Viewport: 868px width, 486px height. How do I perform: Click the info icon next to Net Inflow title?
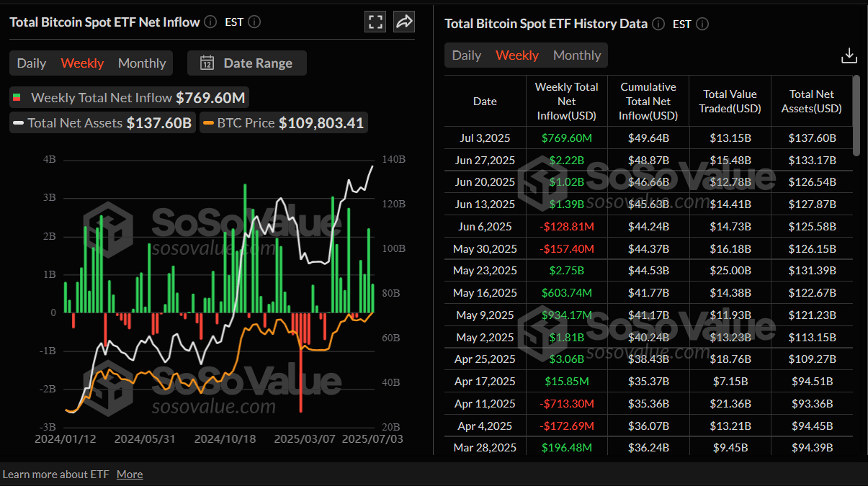click(210, 22)
